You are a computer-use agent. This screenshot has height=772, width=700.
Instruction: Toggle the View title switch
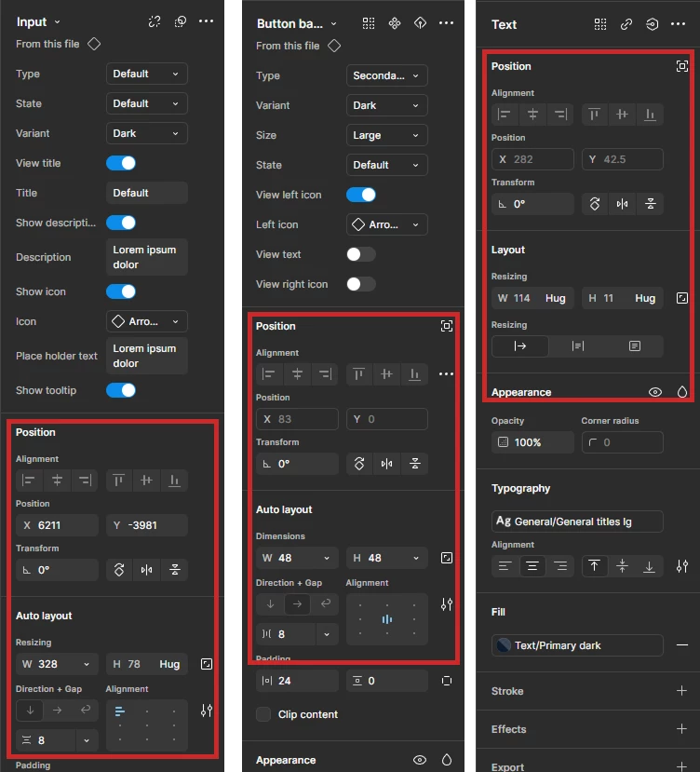click(121, 163)
